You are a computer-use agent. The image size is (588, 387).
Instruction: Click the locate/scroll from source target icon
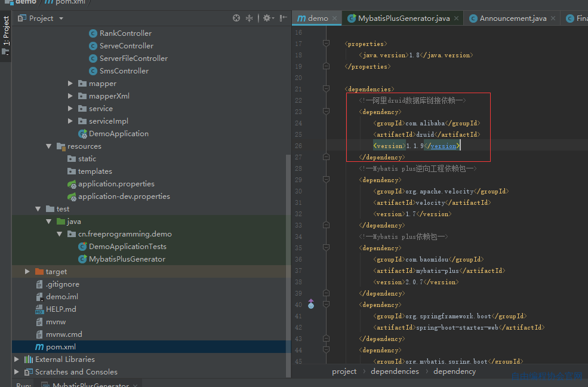[236, 18]
